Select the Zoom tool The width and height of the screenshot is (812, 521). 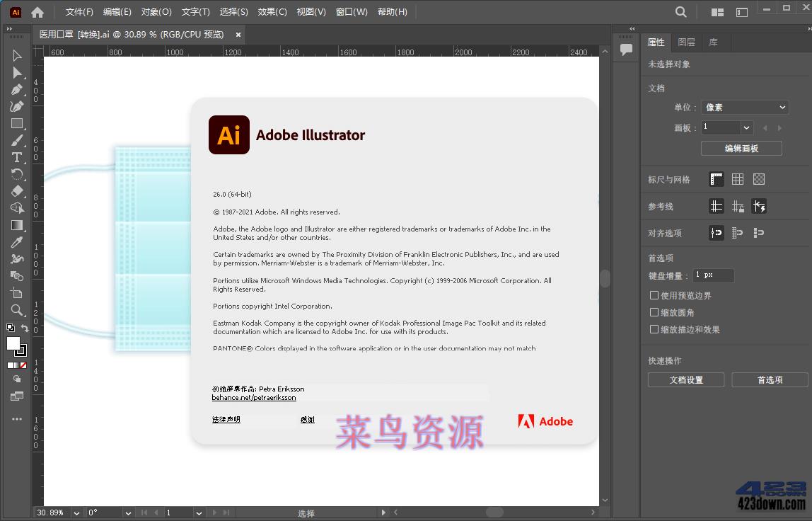pyautogui.click(x=16, y=310)
